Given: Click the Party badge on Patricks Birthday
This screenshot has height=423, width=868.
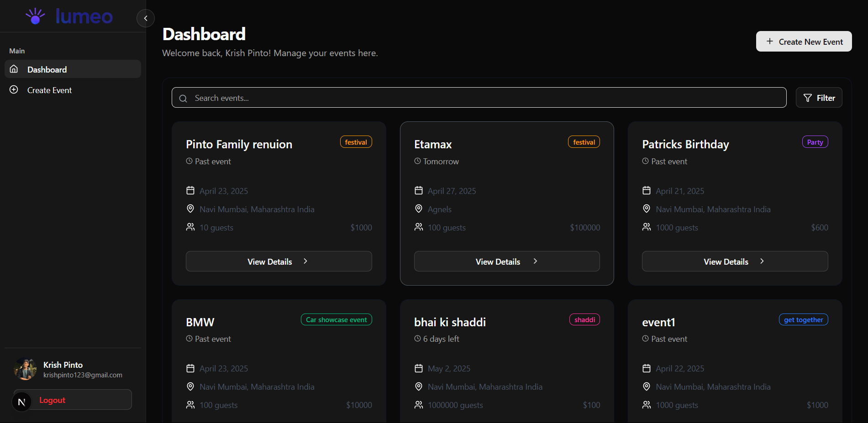Looking at the screenshot, I should click(815, 141).
